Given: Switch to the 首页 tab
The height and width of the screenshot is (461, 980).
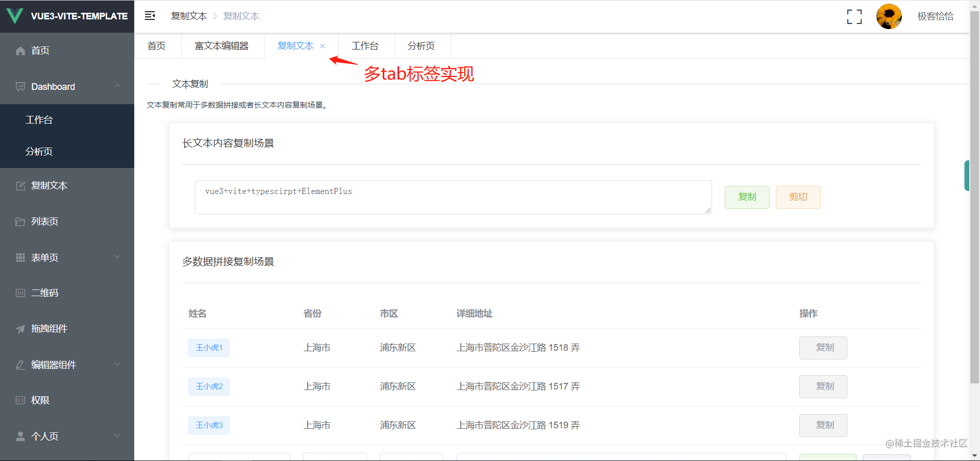Looking at the screenshot, I should tap(157, 46).
